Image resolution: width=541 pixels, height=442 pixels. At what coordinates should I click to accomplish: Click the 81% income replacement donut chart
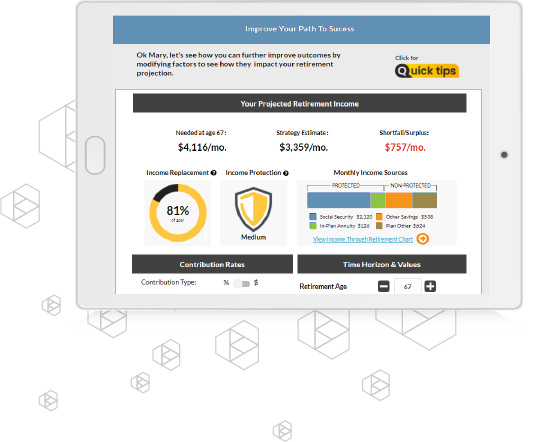(x=178, y=213)
